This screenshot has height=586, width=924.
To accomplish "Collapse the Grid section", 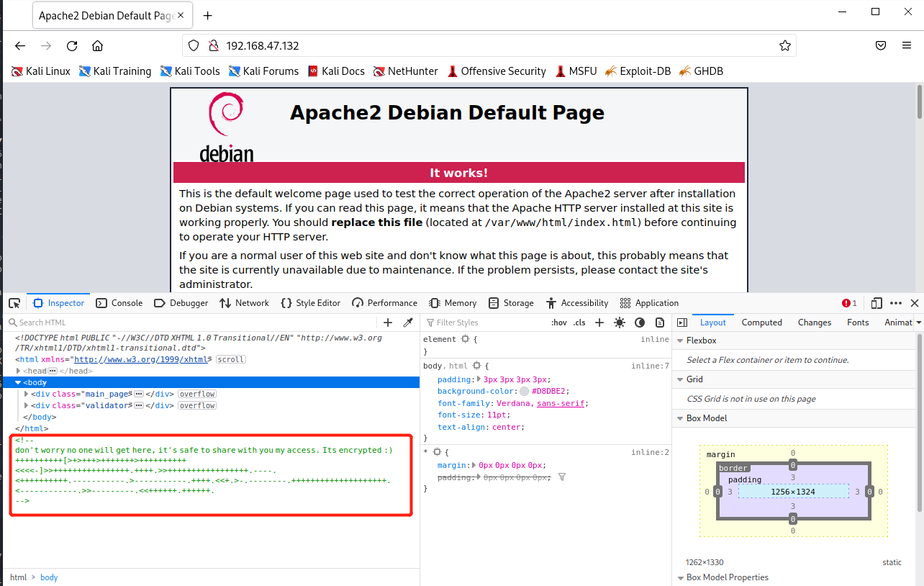I will tap(681, 379).
